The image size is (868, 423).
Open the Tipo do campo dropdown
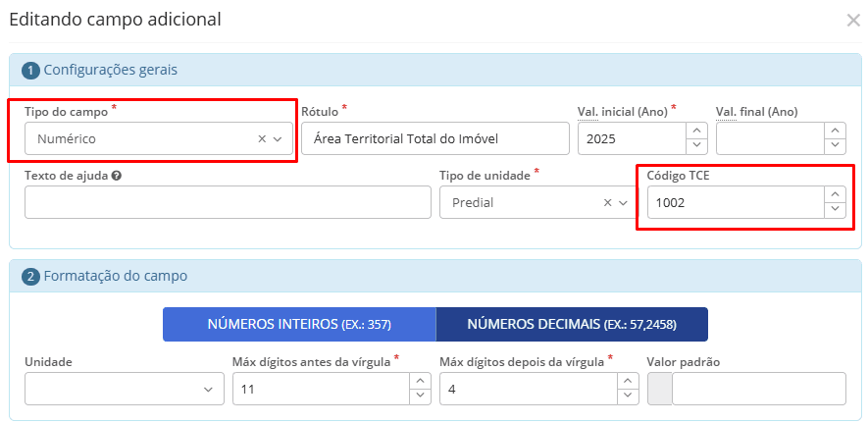278,139
